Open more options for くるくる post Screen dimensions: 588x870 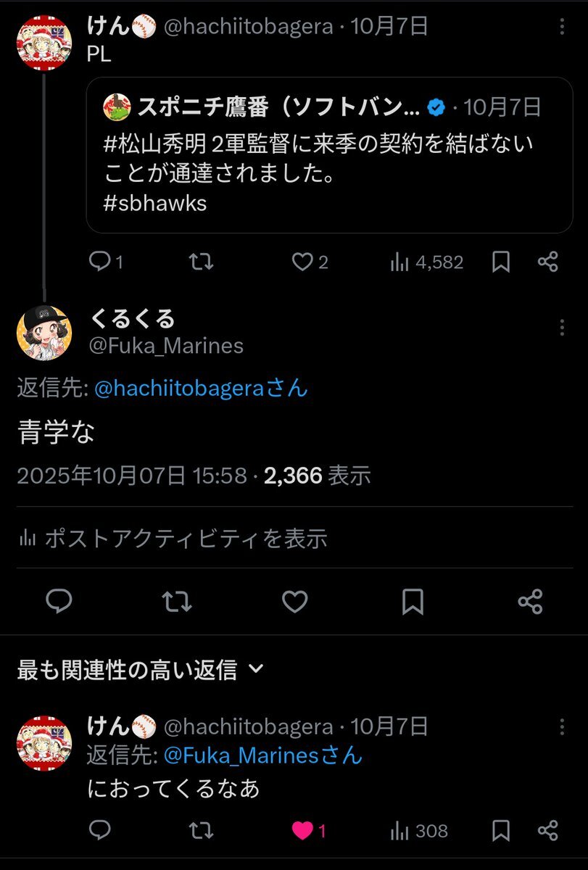(x=562, y=328)
